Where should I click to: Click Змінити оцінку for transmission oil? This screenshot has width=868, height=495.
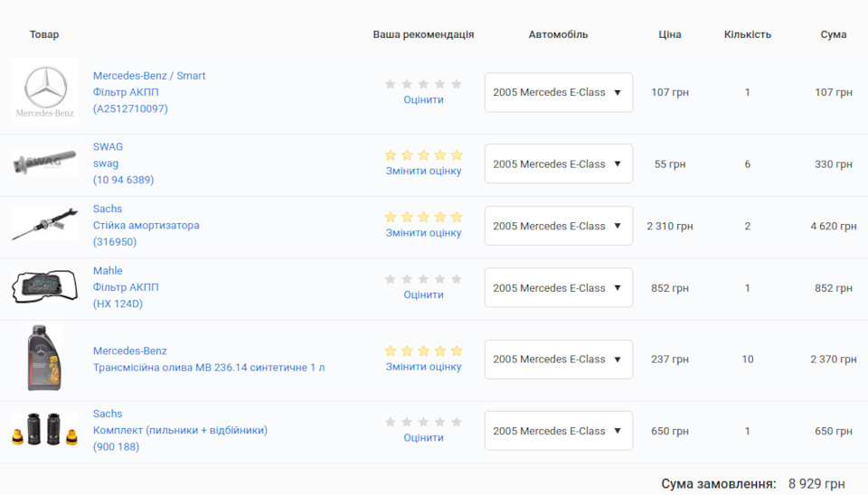click(423, 367)
